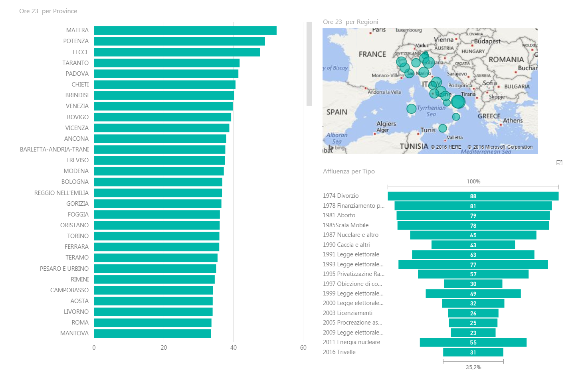Viewport: 588px width, 376px height.
Task: Select the MATERA bar
Action: (185, 31)
